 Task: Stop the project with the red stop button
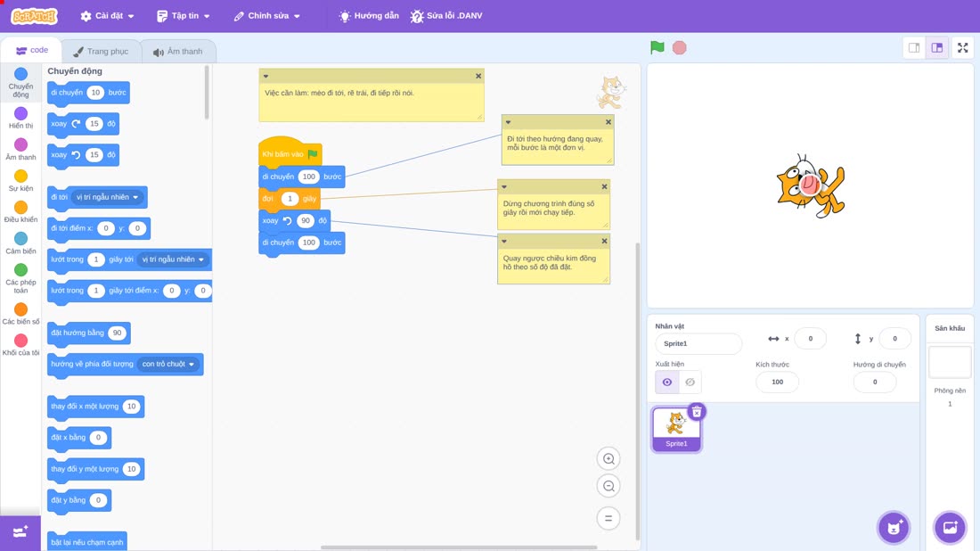680,47
